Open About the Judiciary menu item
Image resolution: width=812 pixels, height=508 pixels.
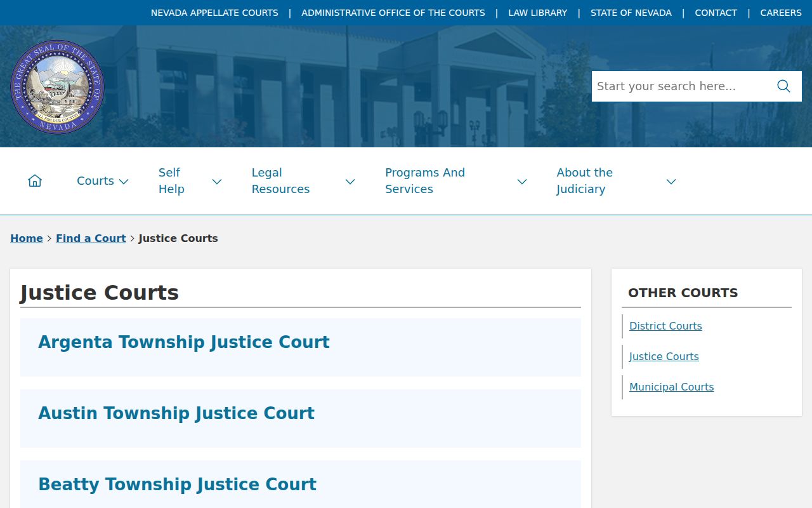584,181
